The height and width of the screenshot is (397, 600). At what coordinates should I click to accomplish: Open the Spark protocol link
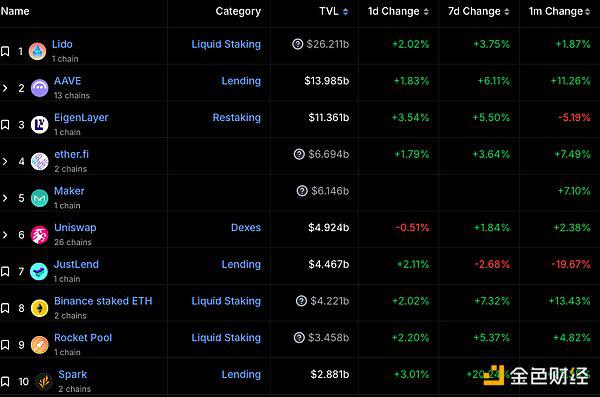(x=72, y=374)
